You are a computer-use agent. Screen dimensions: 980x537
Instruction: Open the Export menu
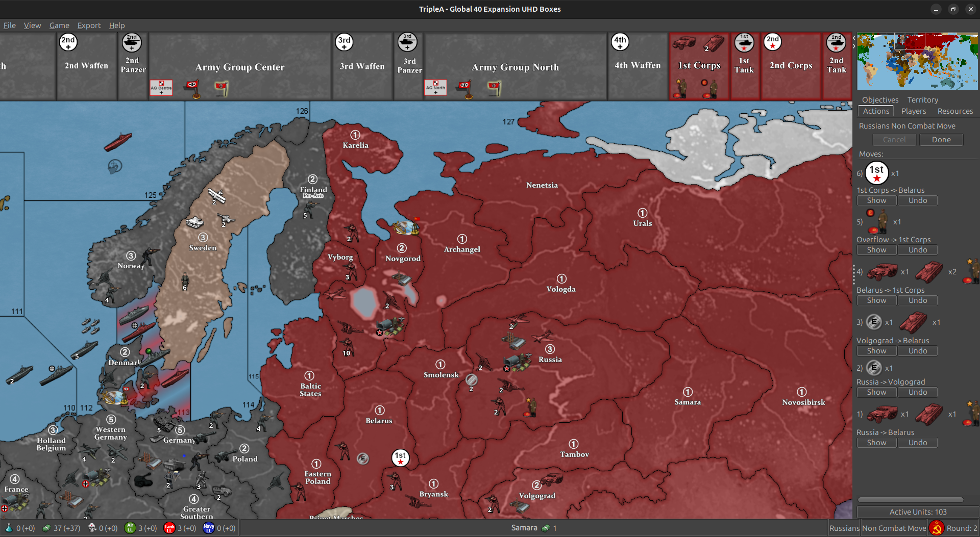(89, 25)
